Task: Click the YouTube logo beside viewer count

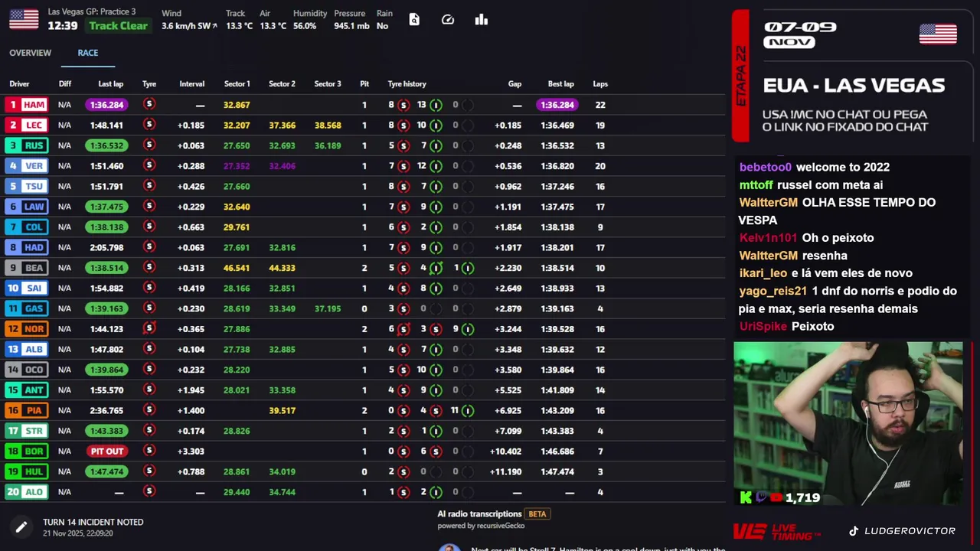Action: 776,497
